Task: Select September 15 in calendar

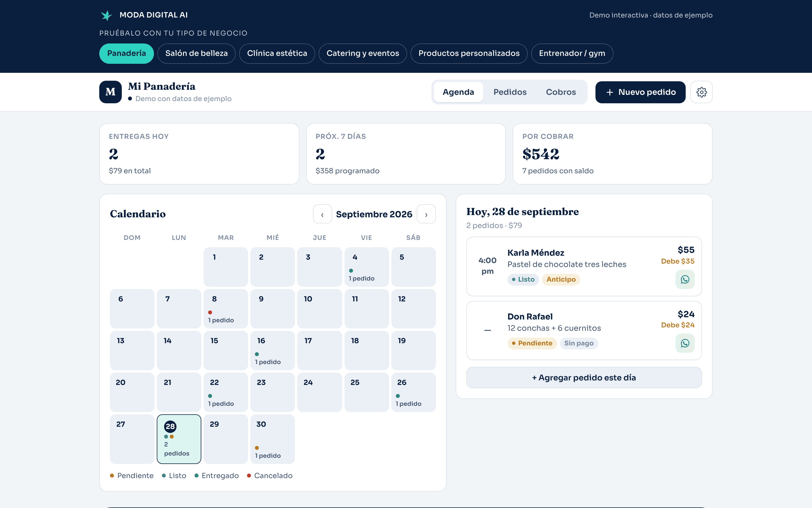Action: pyautogui.click(x=226, y=351)
